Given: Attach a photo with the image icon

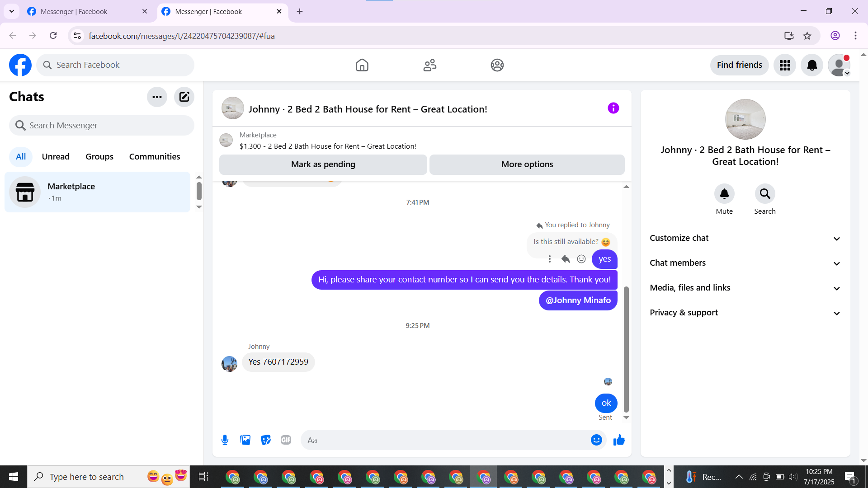Looking at the screenshot, I should click(x=245, y=440).
